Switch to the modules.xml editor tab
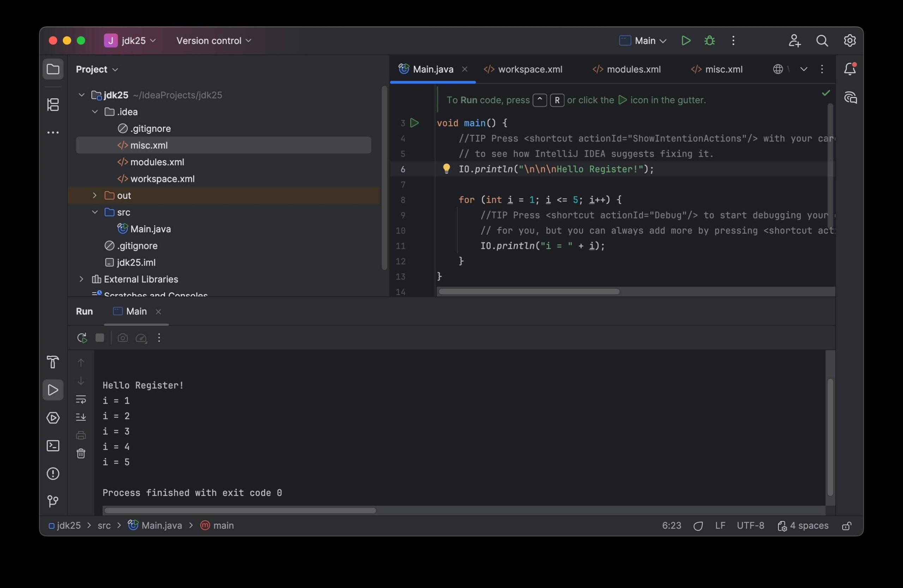Viewport: 903px width, 588px height. 633,69
